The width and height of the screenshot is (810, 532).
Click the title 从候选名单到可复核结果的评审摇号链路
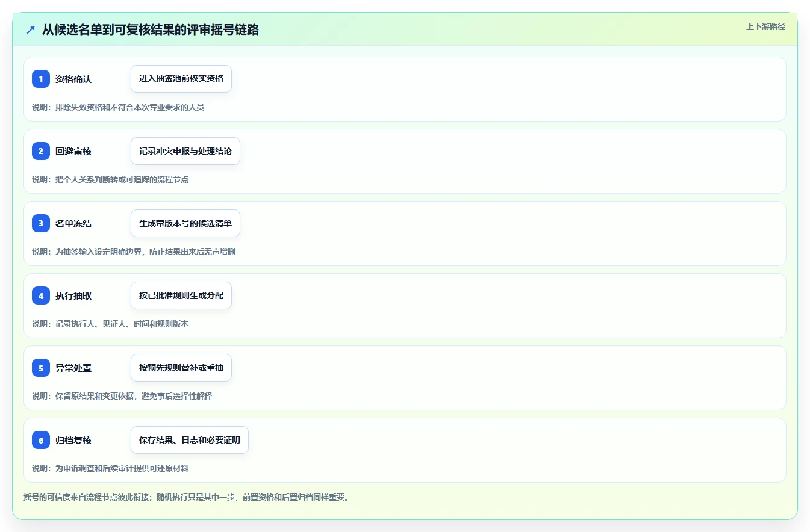151,29
